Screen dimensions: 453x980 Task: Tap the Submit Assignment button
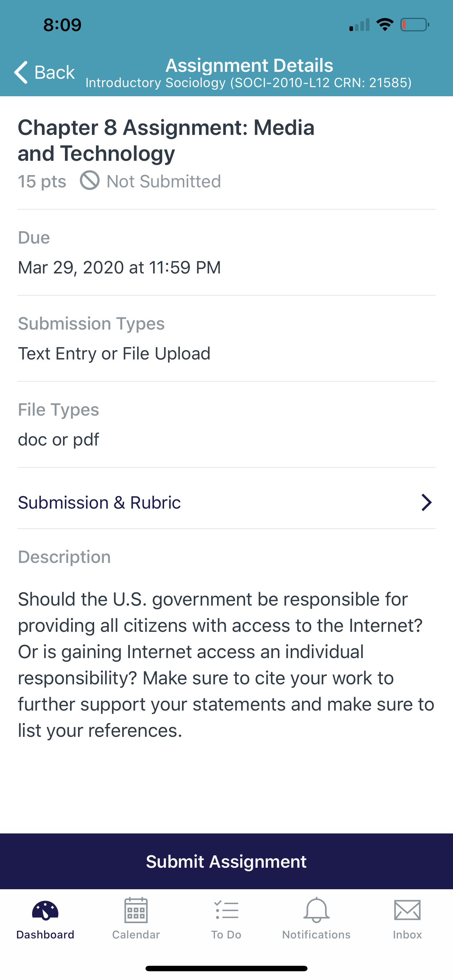(226, 861)
